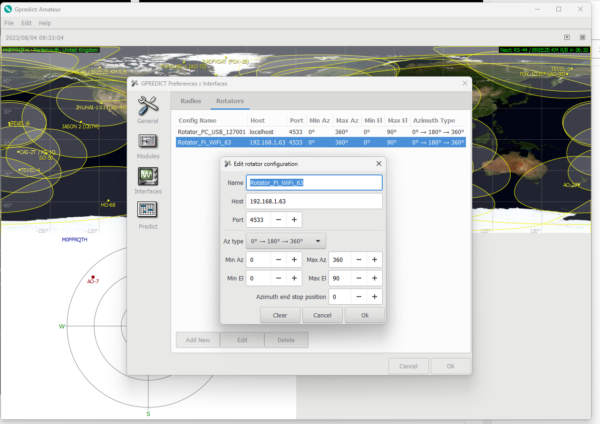Click the Max Az number field
Screen dimensions: 600x424
340,259
